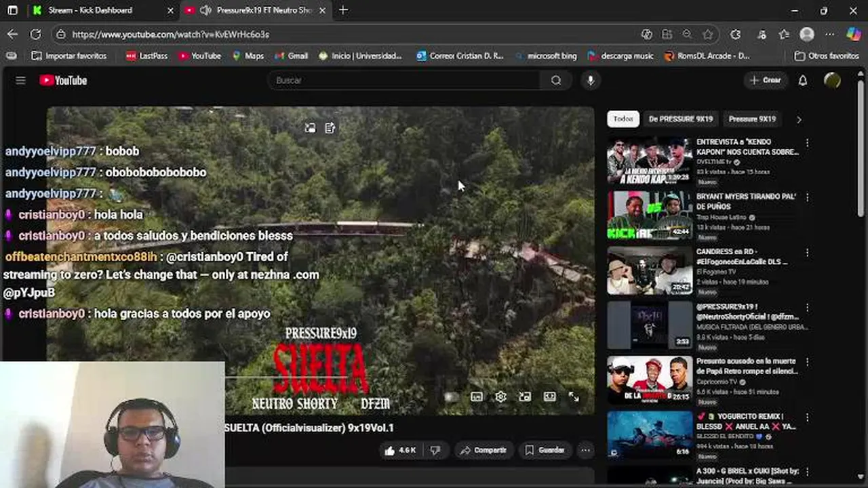Open options for CANDRESS en RD video
This screenshot has height=488, width=868.
point(807,253)
